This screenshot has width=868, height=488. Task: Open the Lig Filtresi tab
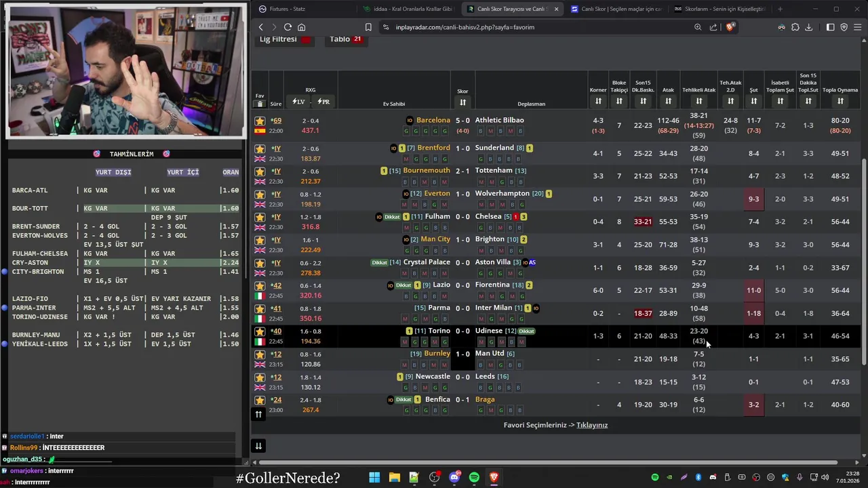pyautogui.click(x=285, y=39)
